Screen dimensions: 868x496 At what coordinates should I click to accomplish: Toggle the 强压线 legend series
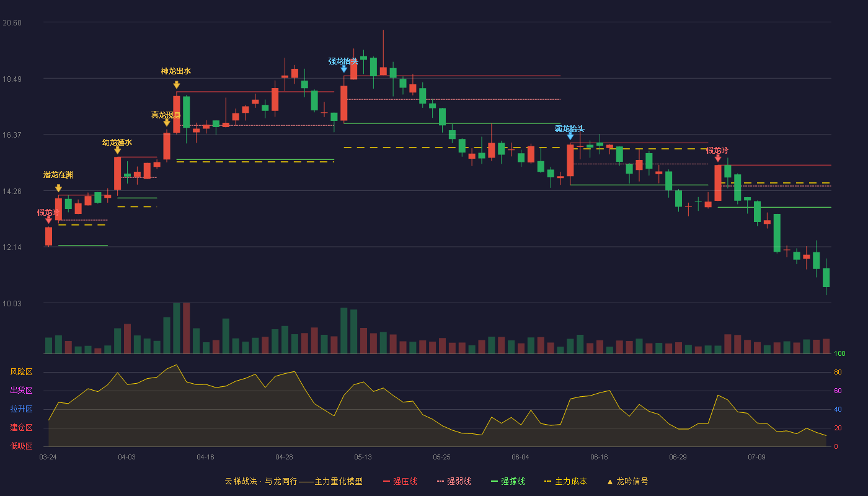coord(400,481)
